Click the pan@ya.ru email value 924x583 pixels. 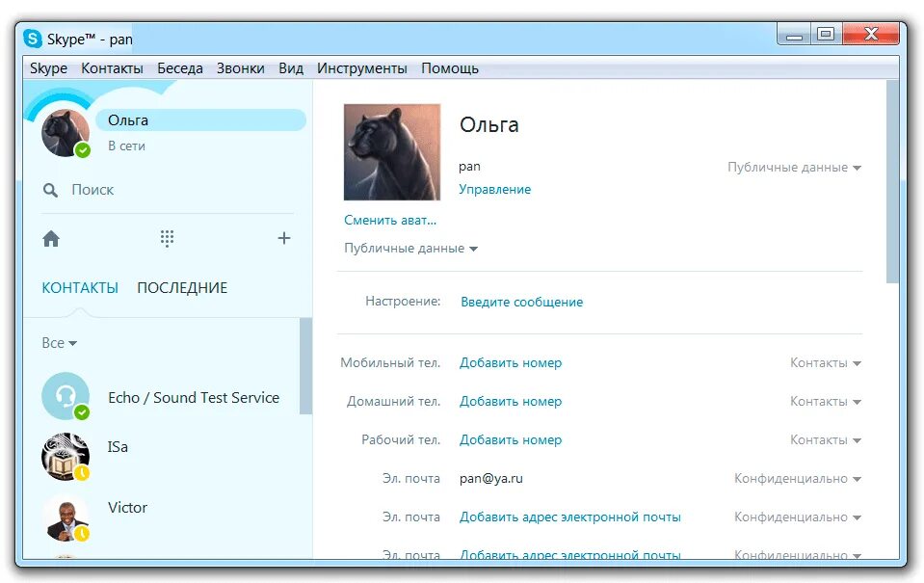click(x=490, y=479)
